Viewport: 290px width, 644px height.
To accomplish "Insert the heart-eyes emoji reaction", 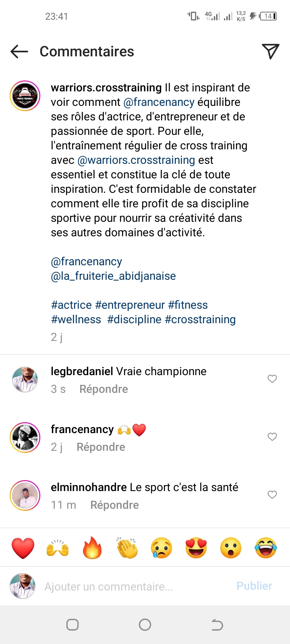I will click(196, 548).
